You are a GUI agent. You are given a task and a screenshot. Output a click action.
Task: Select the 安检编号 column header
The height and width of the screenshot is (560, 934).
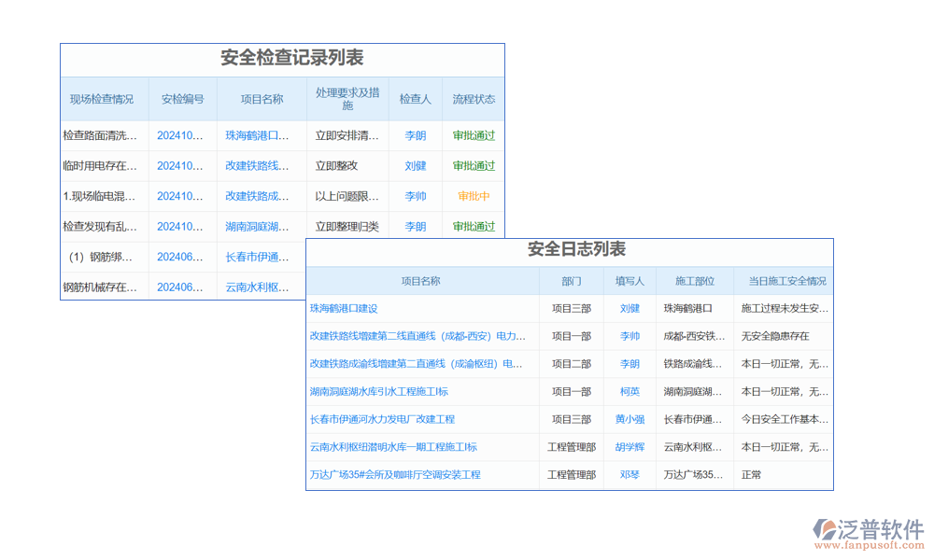(182, 99)
